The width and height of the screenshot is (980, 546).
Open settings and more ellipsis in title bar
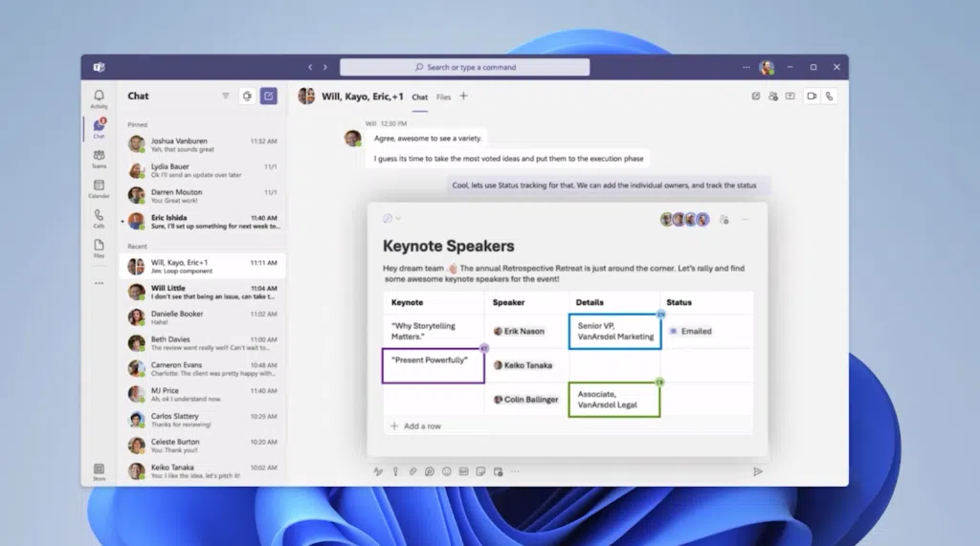tap(746, 67)
